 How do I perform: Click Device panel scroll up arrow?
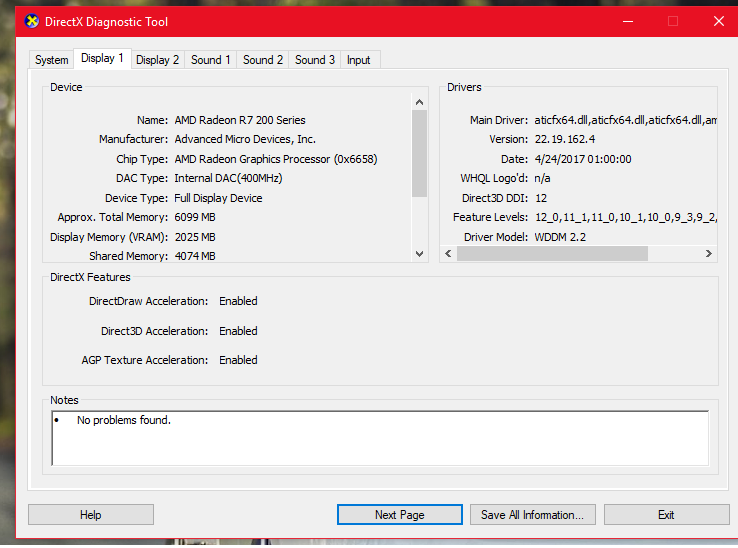click(419, 102)
